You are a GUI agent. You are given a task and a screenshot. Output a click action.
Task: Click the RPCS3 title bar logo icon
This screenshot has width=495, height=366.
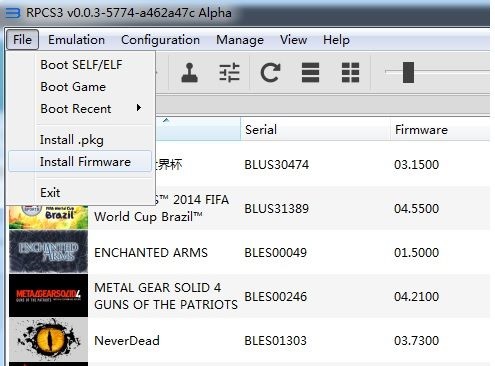pos(13,13)
